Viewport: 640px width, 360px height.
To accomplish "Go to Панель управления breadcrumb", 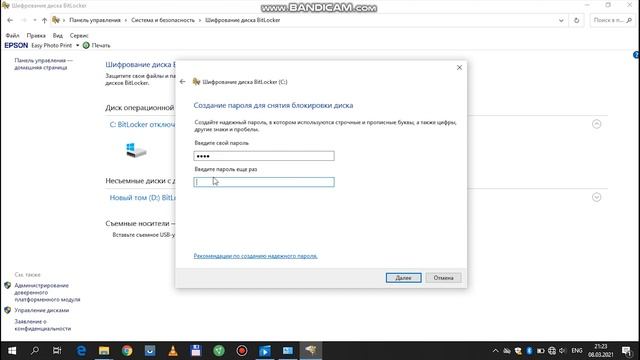I will click(x=95, y=20).
